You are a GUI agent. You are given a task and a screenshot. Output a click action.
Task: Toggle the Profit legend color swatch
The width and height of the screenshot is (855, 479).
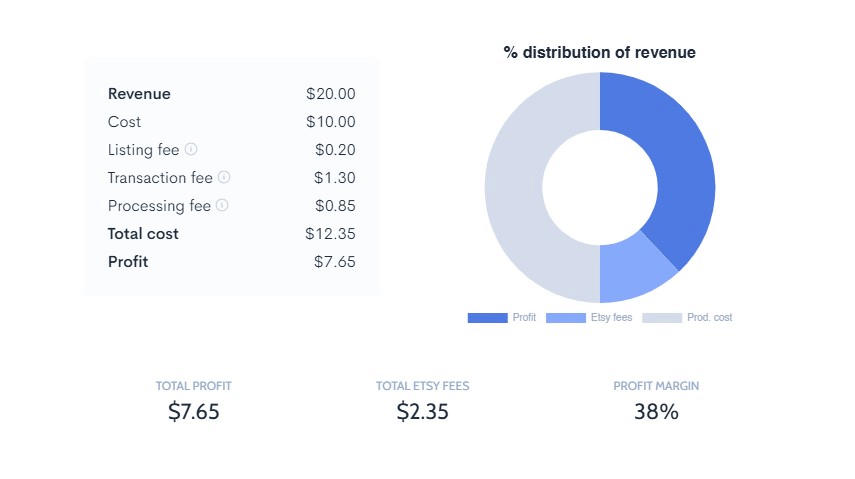(x=487, y=318)
